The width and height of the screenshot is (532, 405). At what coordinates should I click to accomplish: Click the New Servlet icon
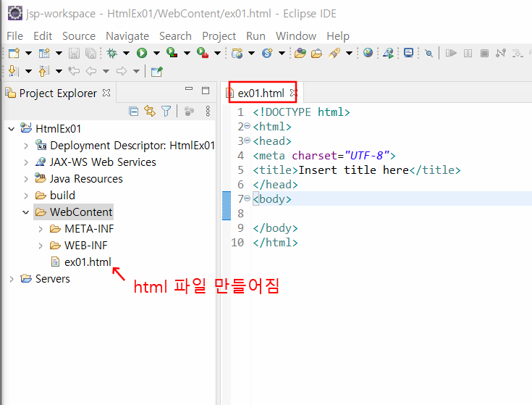(x=267, y=53)
